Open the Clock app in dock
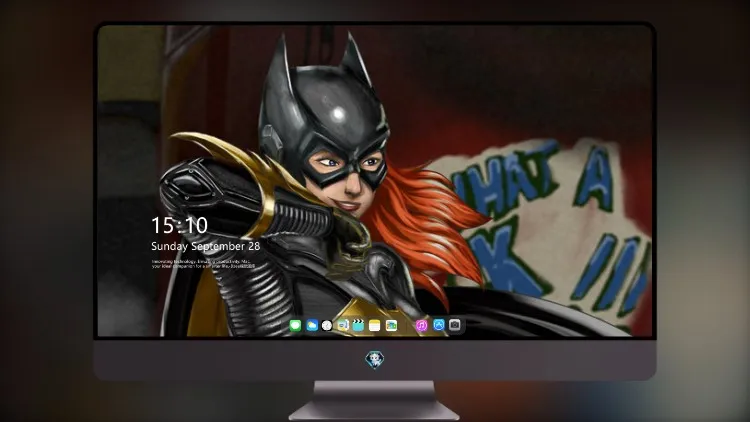The image size is (750, 422). pos(327,326)
